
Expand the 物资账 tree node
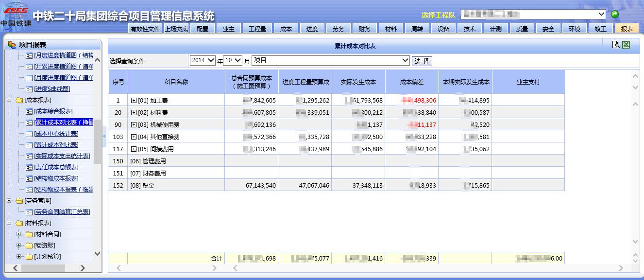tap(19, 245)
